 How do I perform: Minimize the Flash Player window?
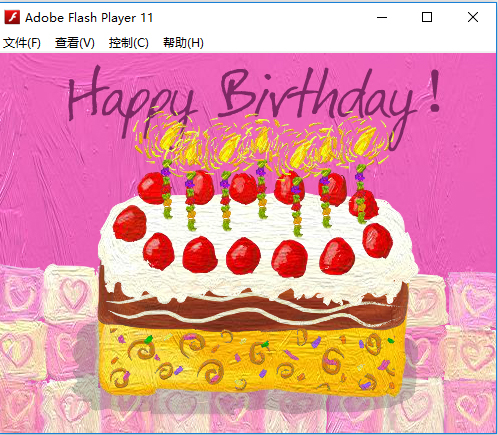(382, 17)
